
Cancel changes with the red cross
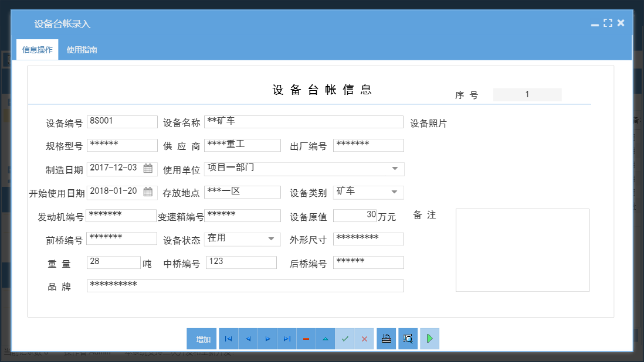pos(364,339)
